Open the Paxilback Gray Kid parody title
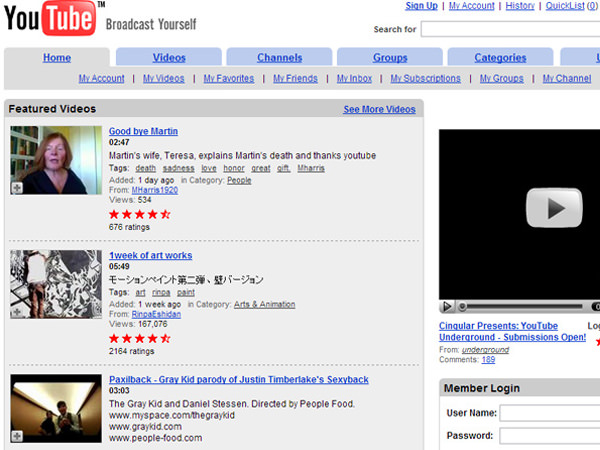Screen dimensions: 600x450 pyautogui.click(x=239, y=380)
